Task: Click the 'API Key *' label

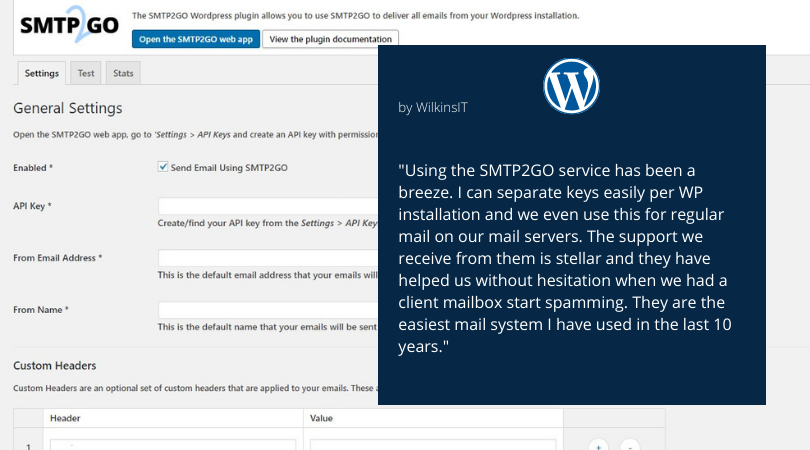Action: pos(32,206)
